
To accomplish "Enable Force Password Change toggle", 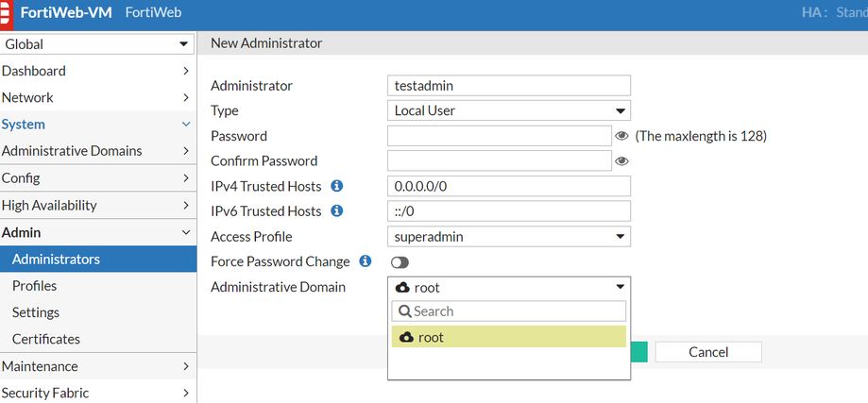I will [x=400, y=262].
